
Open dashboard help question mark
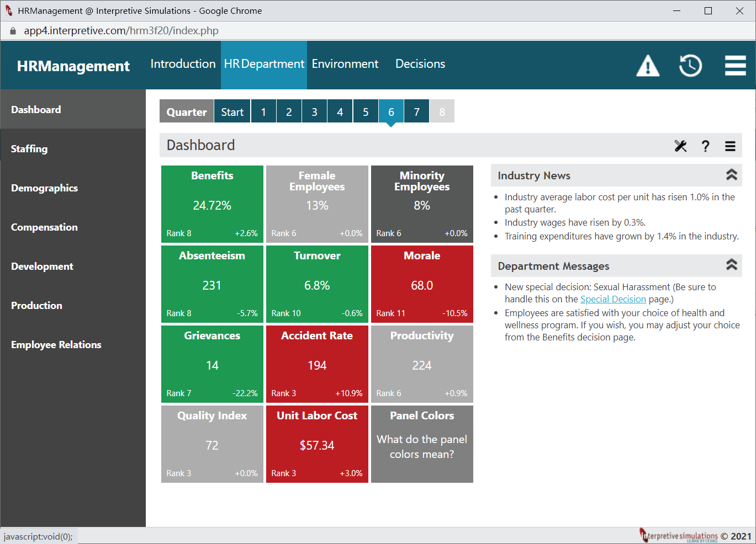pos(705,146)
